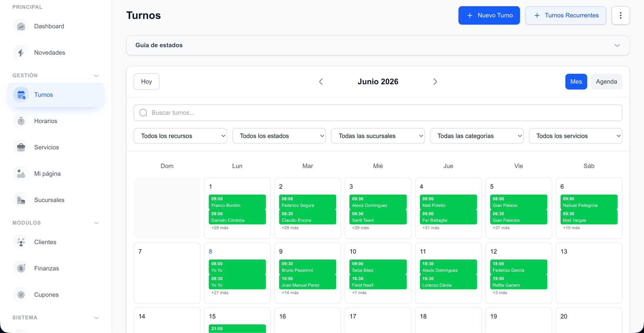Image resolution: width=644 pixels, height=333 pixels.
Task: Open Juan Manuel Perez 10:00 appointment
Action: point(308,282)
